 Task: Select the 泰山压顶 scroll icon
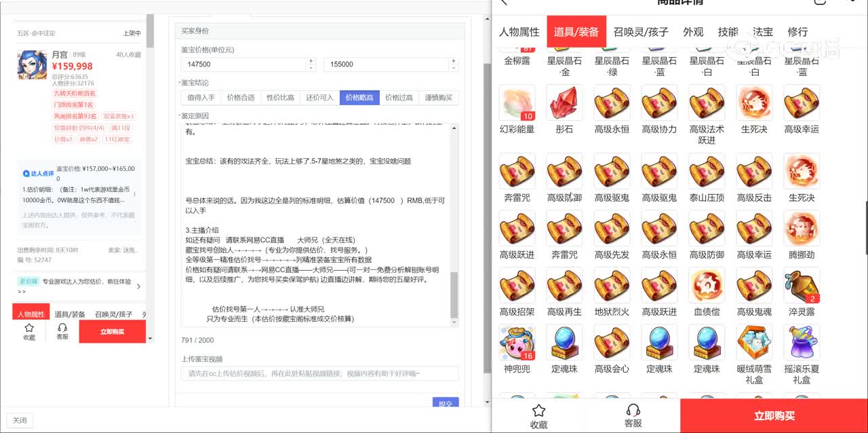707,171
